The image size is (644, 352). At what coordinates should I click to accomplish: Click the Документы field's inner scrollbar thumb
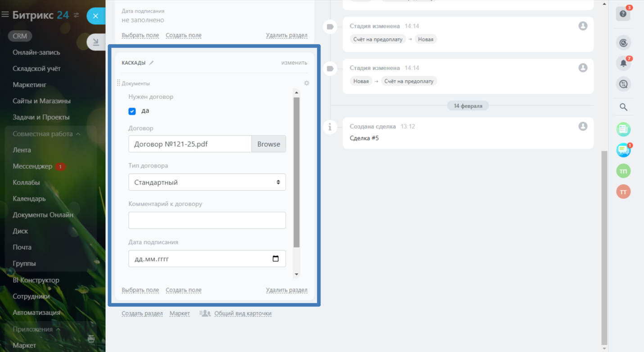tap(297, 172)
